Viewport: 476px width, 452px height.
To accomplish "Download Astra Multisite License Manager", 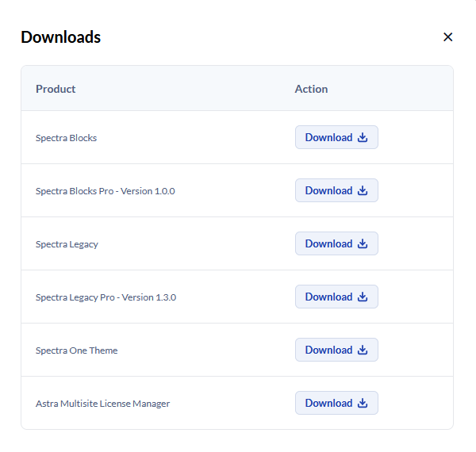I will (x=336, y=403).
